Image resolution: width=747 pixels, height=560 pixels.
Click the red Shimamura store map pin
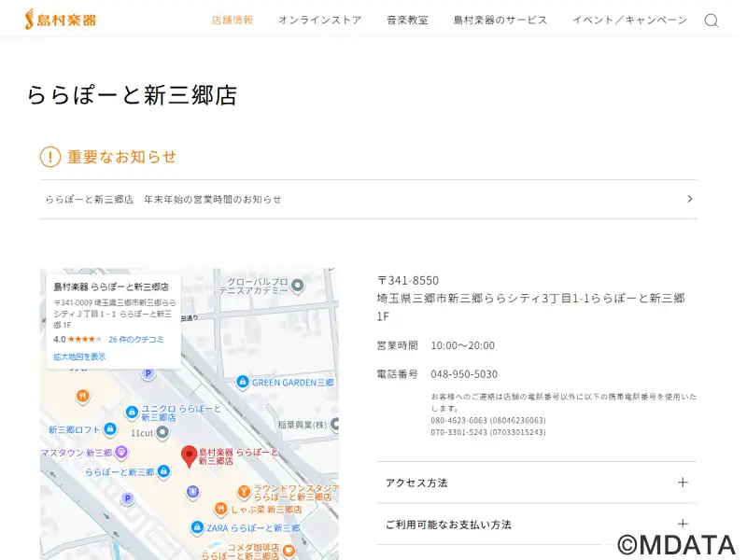click(x=189, y=455)
